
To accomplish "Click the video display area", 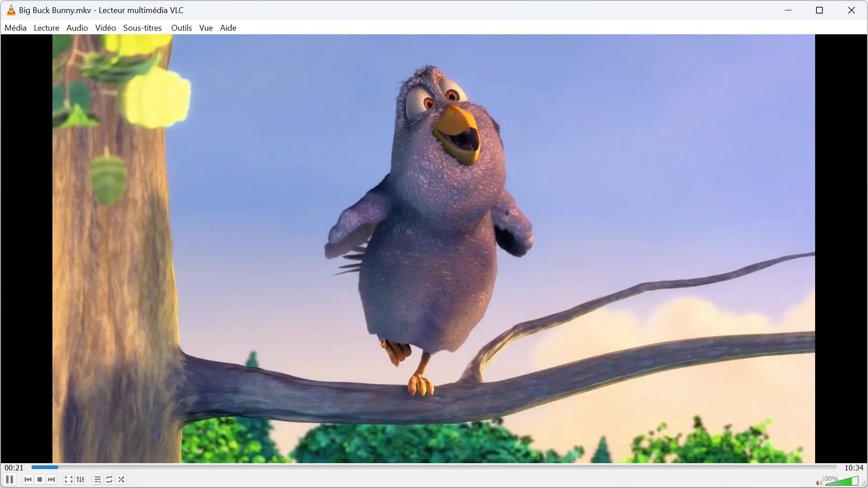I will pyautogui.click(x=434, y=249).
